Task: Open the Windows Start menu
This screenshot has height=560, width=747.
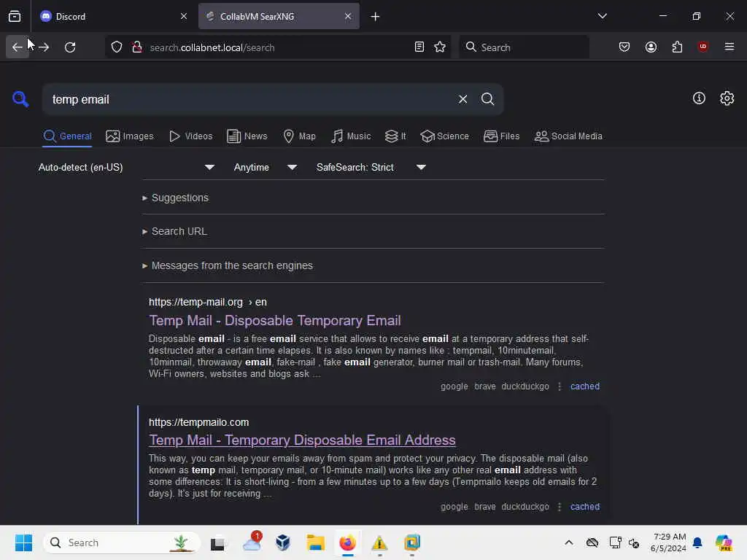Action: click(x=23, y=542)
